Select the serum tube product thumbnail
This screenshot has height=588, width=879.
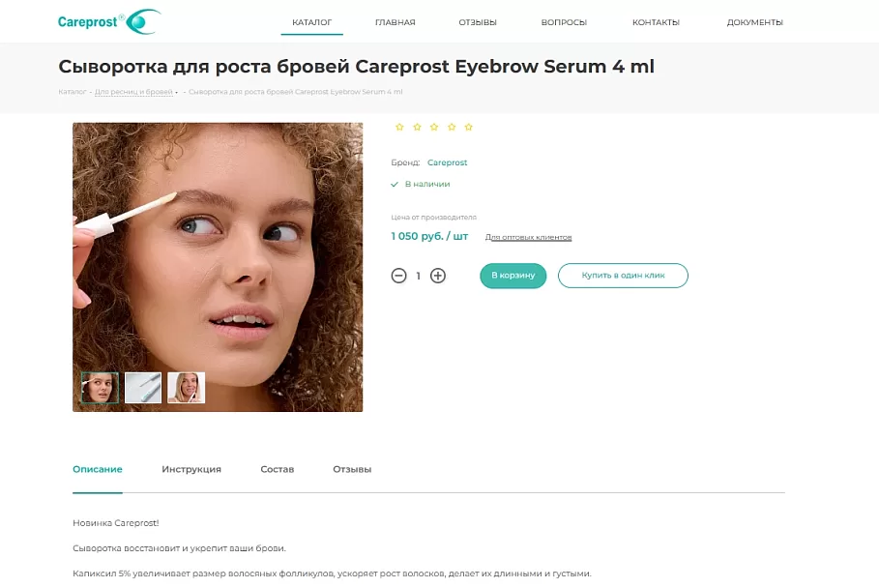coord(143,388)
